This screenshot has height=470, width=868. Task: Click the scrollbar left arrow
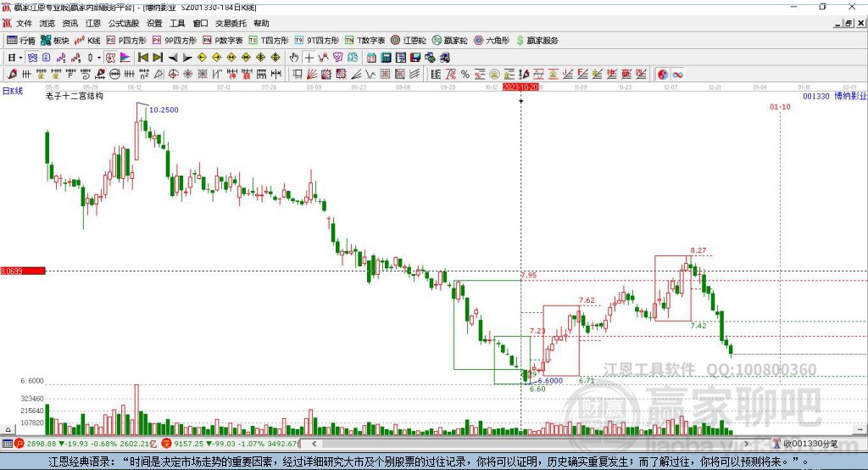(314, 444)
